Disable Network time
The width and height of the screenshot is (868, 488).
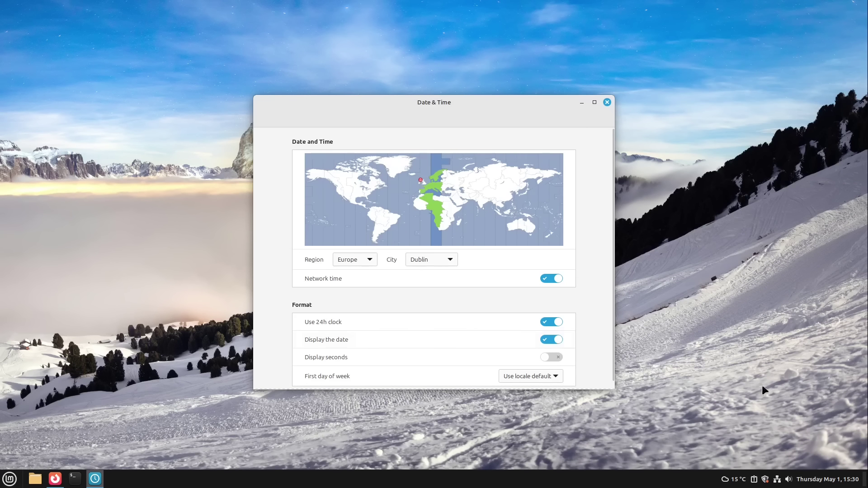pos(551,278)
